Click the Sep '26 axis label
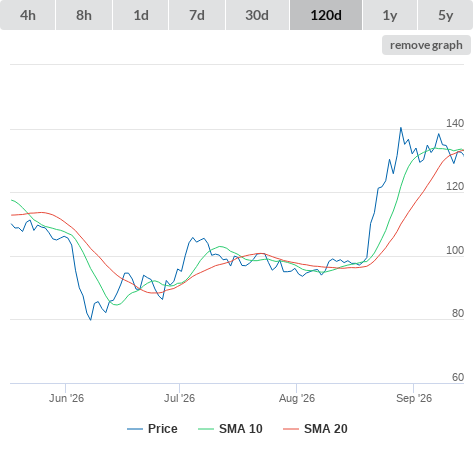This screenshot has height=455, width=474. (414, 398)
